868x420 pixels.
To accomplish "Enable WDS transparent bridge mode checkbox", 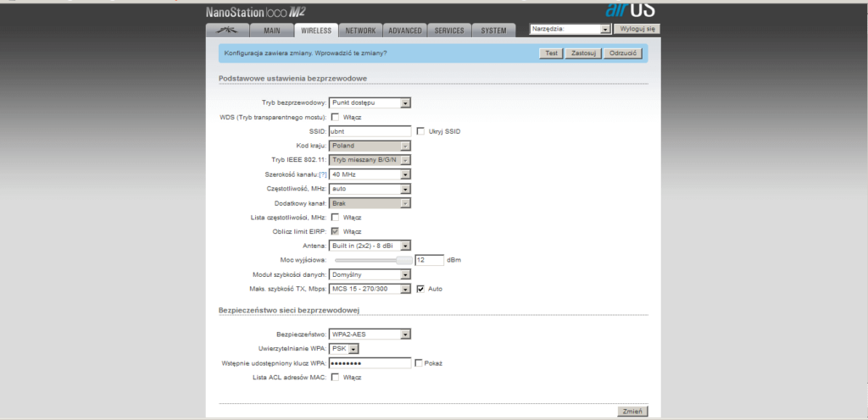I will pos(335,117).
